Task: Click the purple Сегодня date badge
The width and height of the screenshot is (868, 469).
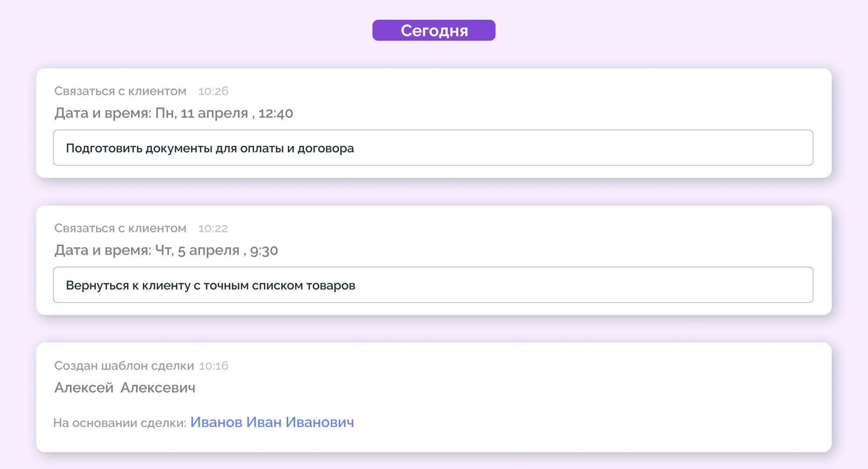Action: point(434,30)
